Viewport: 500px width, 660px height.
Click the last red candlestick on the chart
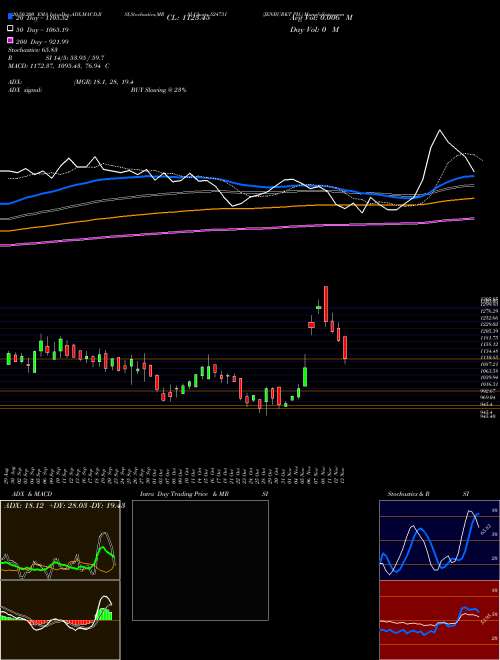click(345, 348)
